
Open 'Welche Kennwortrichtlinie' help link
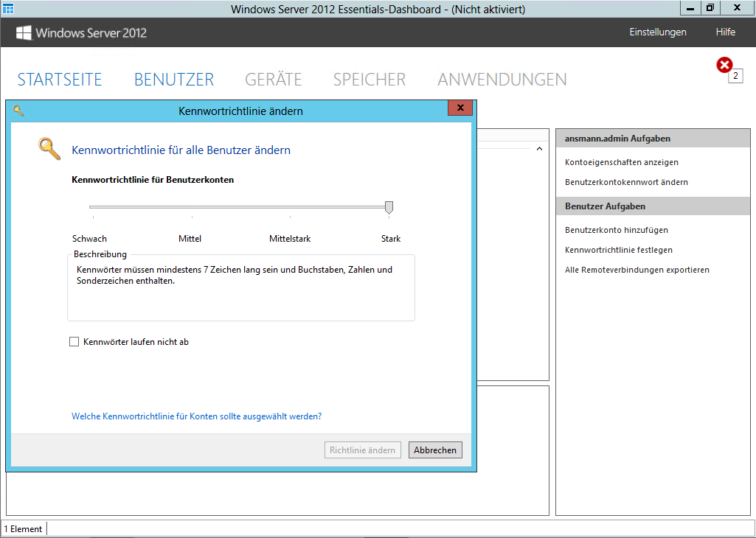[x=196, y=416]
